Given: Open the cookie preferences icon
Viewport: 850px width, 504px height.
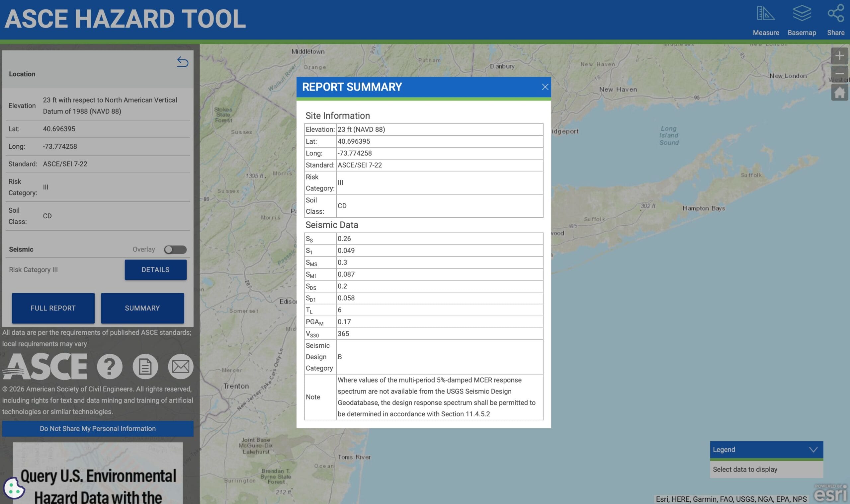Looking at the screenshot, I should pyautogui.click(x=14, y=488).
